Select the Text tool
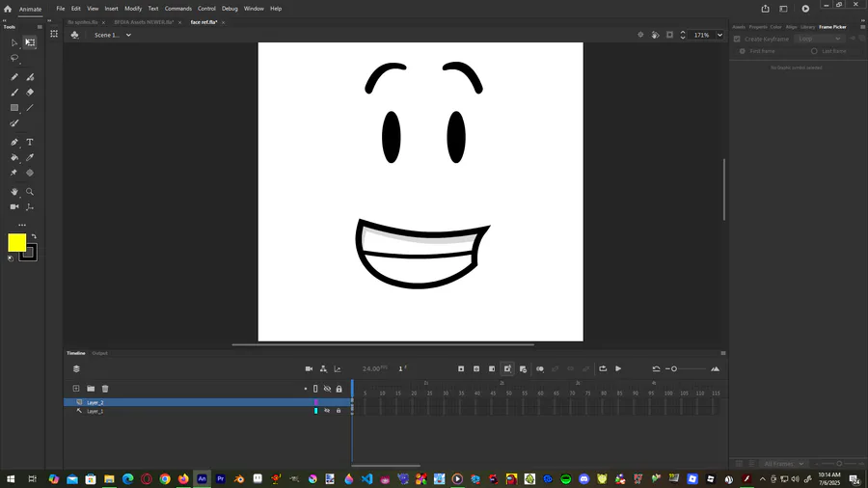The image size is (868, 488). point(30,142)
